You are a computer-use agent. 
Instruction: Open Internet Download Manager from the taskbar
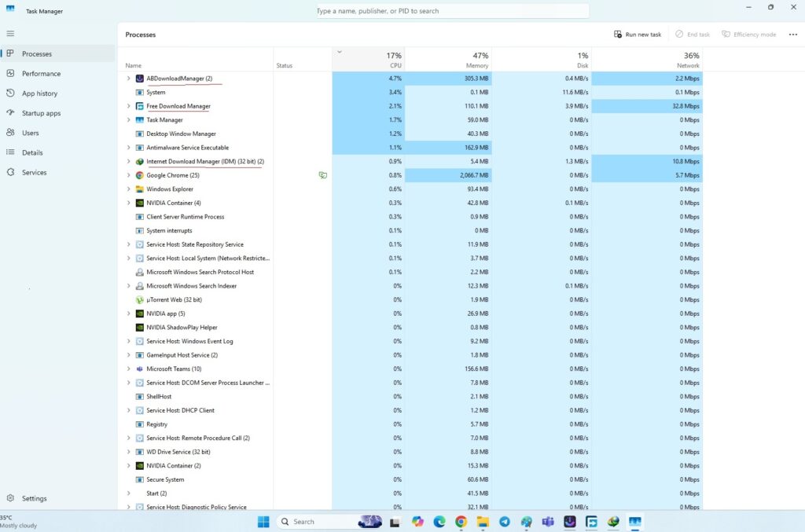(x=613, y=522)
